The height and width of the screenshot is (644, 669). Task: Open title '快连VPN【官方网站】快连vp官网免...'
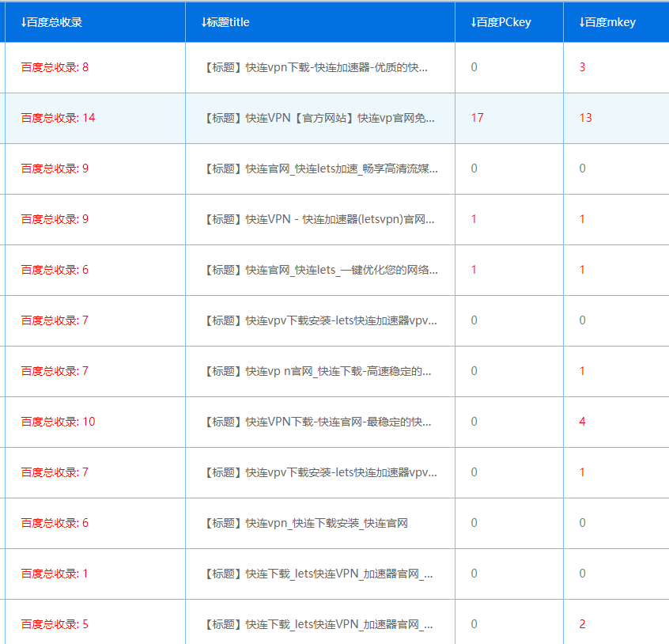319,118
